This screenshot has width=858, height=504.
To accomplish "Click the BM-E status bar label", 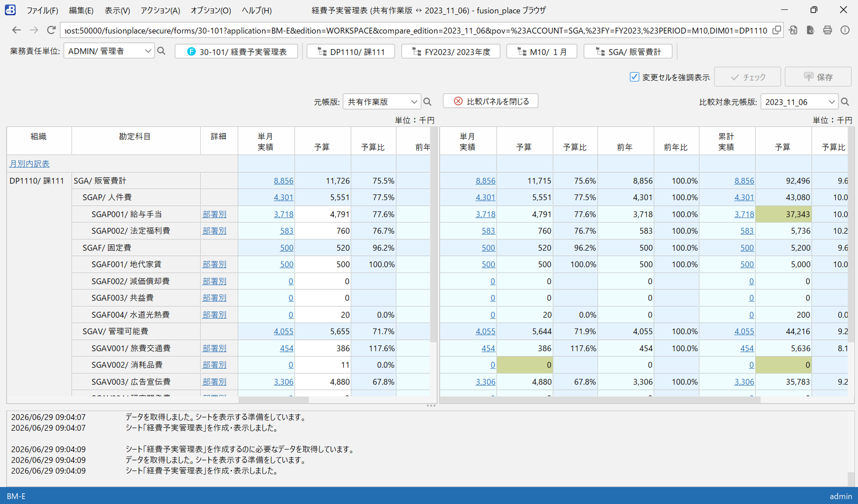I will [x=16, y=496].
